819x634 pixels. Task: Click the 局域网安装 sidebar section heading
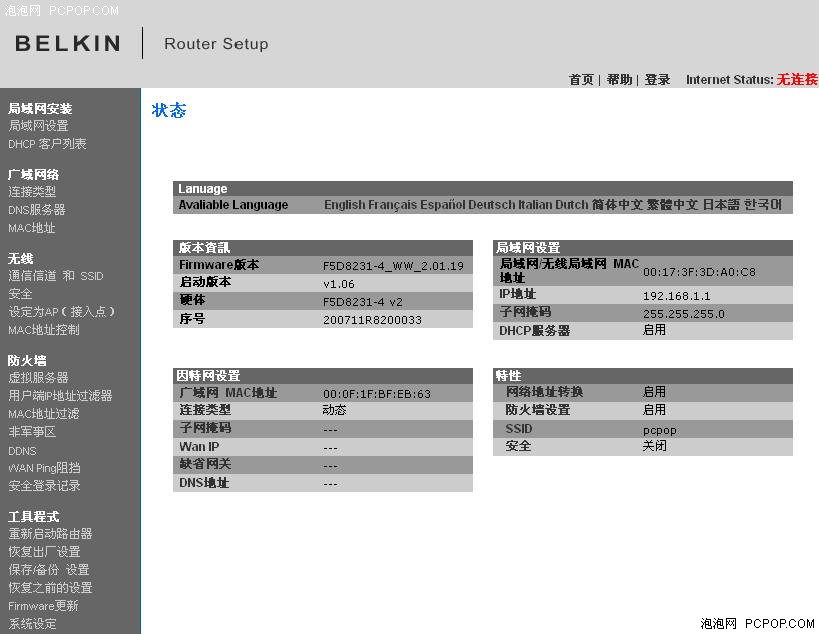[40, 109]
